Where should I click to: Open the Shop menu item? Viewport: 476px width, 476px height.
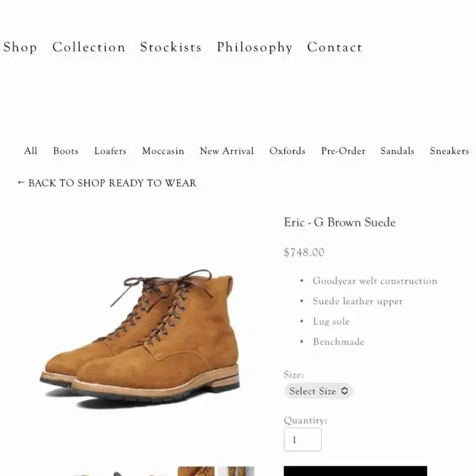click(x=20, y=47)
